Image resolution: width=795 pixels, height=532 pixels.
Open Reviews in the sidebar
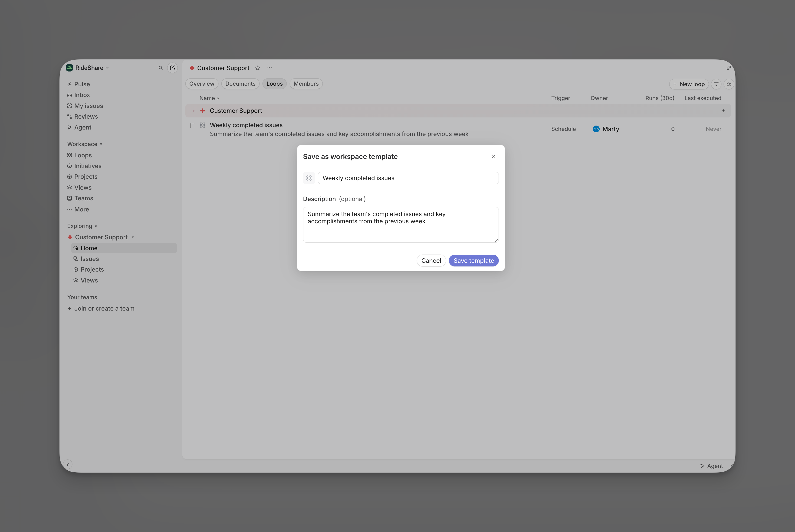pos(82,117)
